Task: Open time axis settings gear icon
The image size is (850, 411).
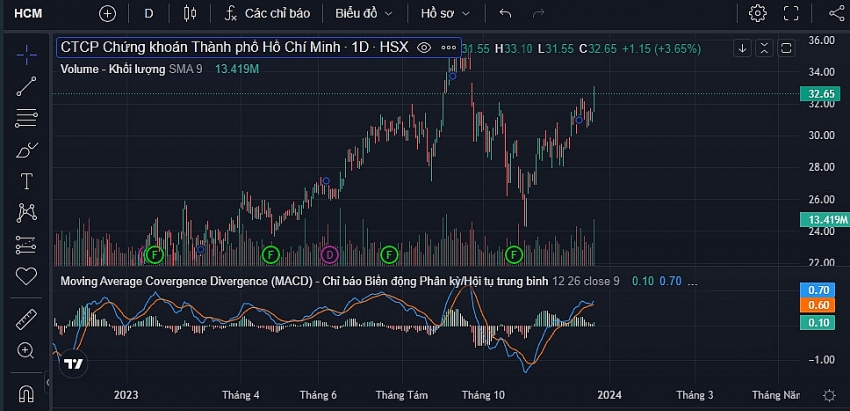Action: (x=829, y=395)
